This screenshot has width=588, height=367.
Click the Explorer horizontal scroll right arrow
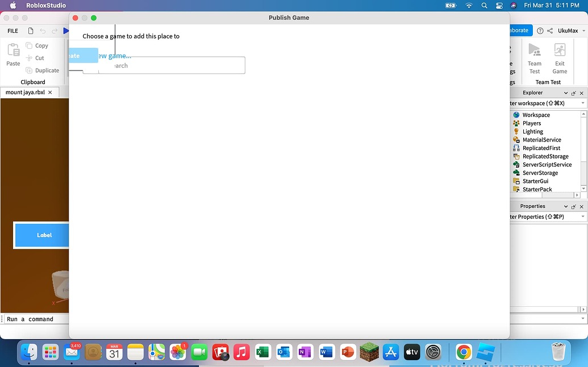577,195
